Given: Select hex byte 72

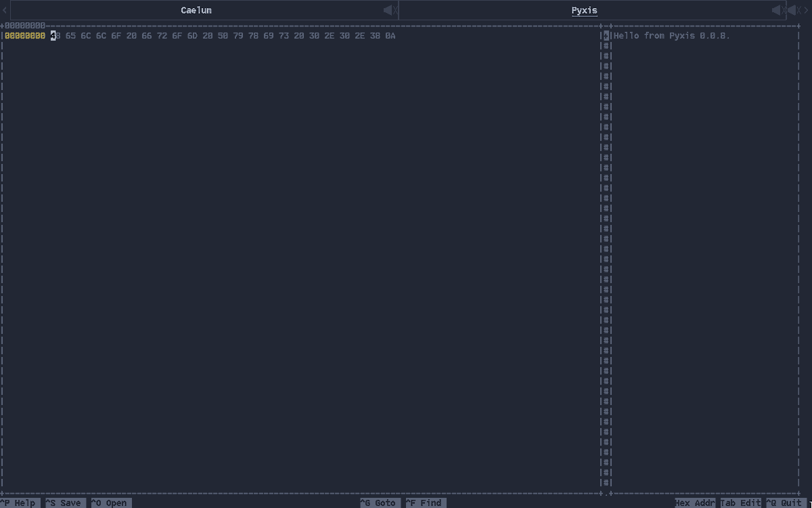Looking at the screenshot, I should tap(162, 36).
